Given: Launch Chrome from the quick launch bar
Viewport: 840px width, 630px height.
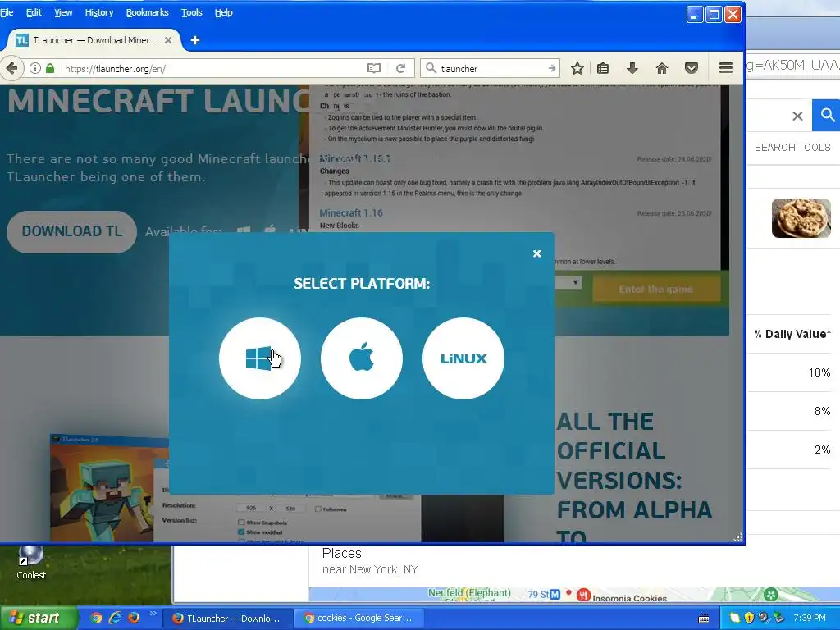Looking at the screenshot, I should (x=96, y=618).
